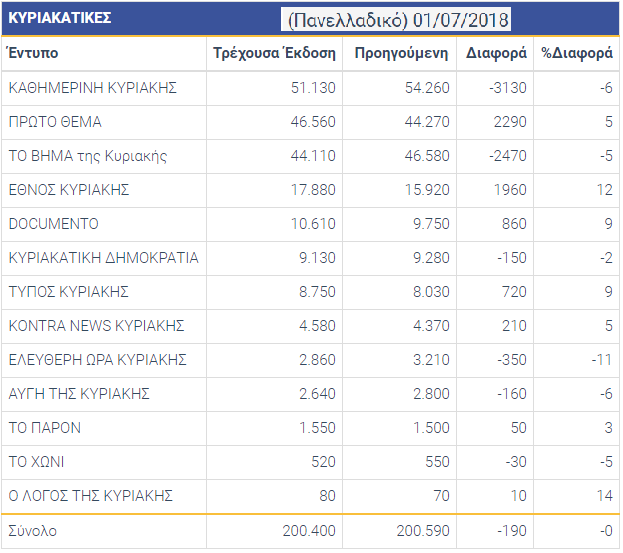This screenshot has height=553, width=623.
Task: Select the ΑΥΓΗ ΤΗΣ ΚΥΡΙΑΚΗΣ row name
Action: 79,394
